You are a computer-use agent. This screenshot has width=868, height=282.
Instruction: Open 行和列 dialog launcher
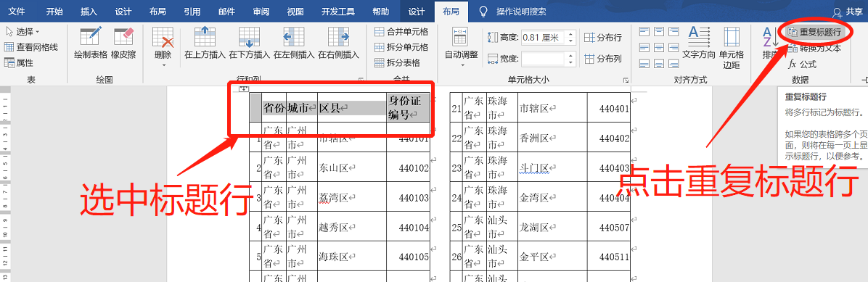361,80
